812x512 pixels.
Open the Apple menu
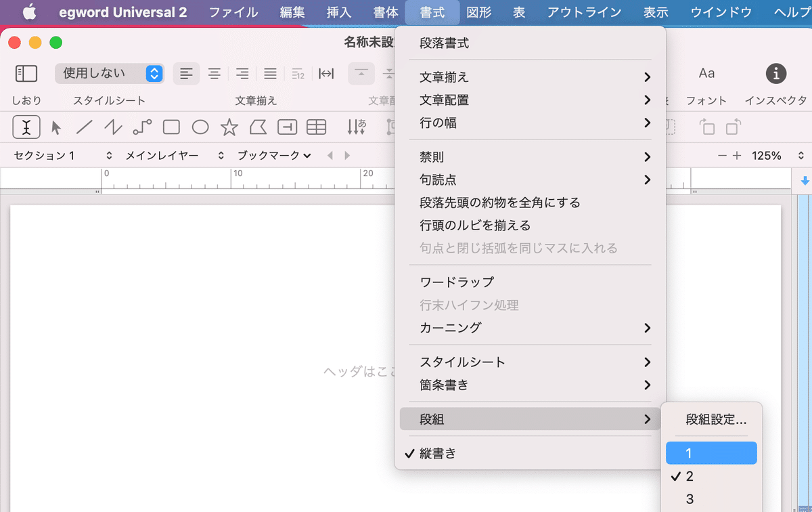(30, 12)
